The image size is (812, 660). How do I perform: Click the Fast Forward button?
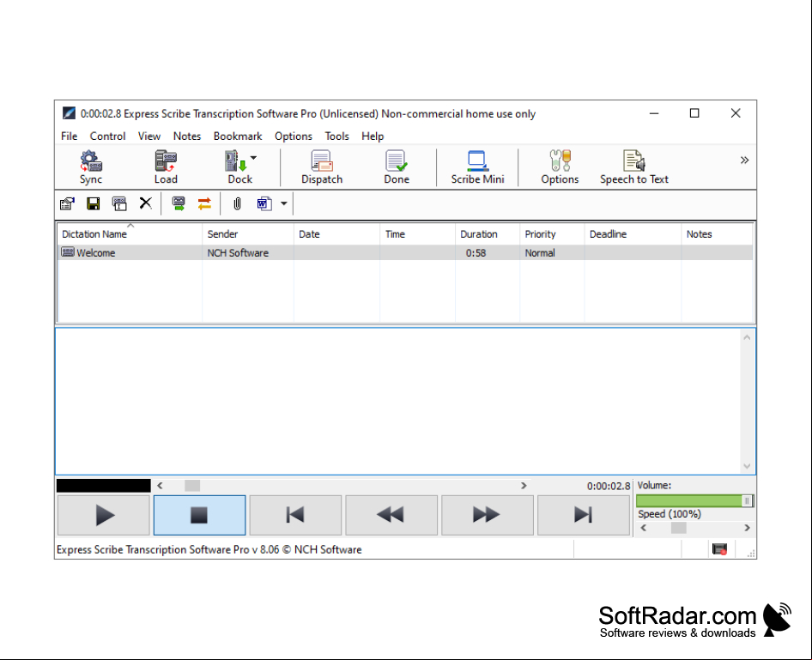point(487,515)
